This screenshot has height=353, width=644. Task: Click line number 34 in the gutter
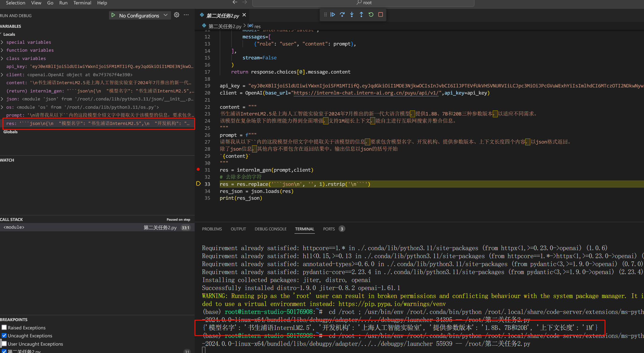click(207, 191)
